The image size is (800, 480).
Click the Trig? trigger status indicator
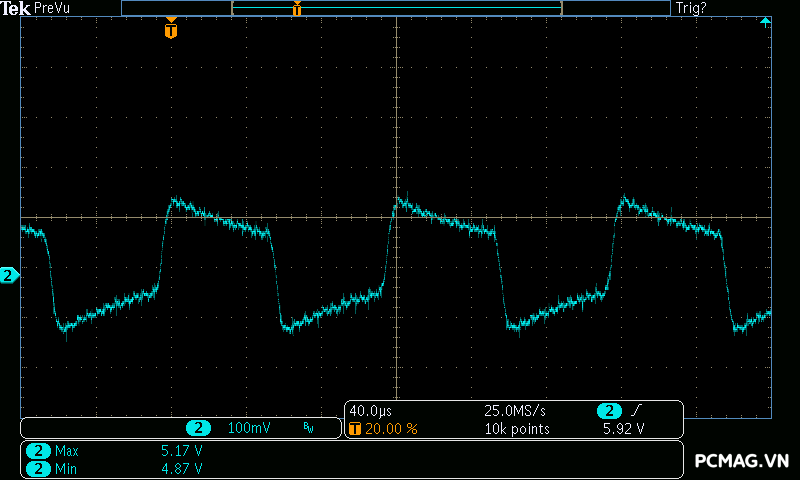[691, 8]
